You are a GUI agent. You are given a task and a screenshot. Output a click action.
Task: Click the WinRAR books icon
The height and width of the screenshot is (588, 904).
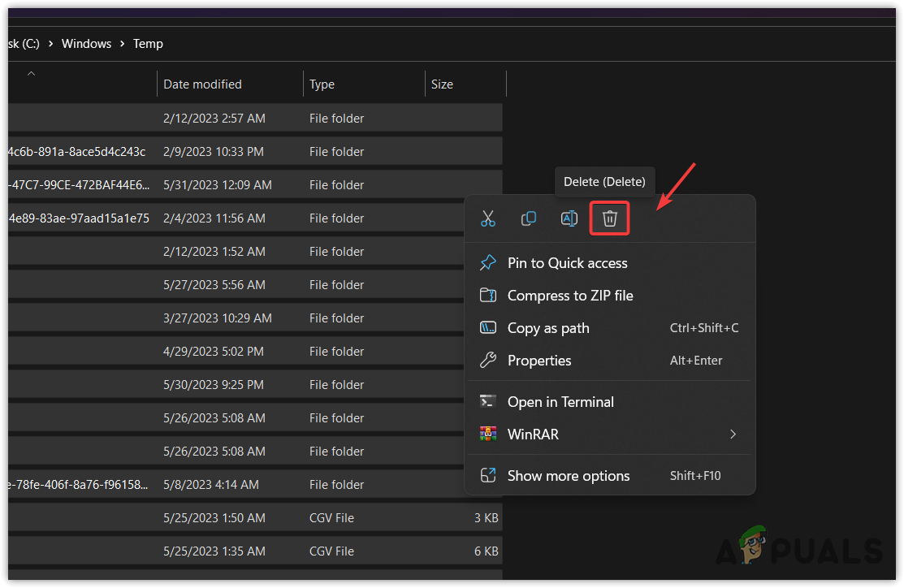click(488, 434)
